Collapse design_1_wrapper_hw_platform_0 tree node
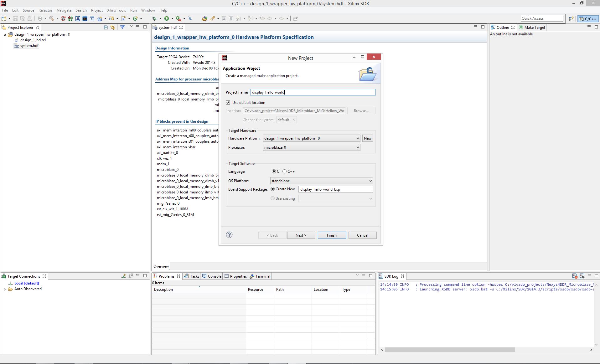Image resolution: width=600 pixels, height=364 pixels. tap(5, 35)
